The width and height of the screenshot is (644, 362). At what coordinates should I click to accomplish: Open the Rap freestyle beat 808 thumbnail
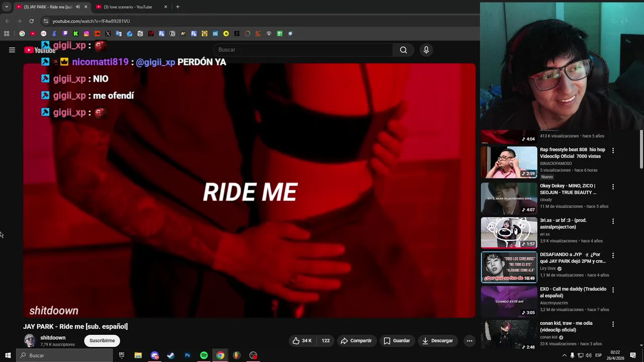(509, 162)
